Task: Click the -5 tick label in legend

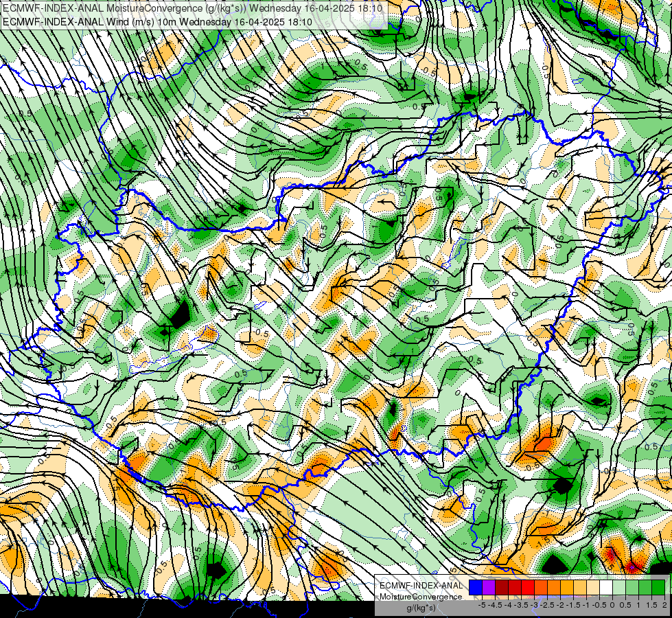Action: click(482, 605)
